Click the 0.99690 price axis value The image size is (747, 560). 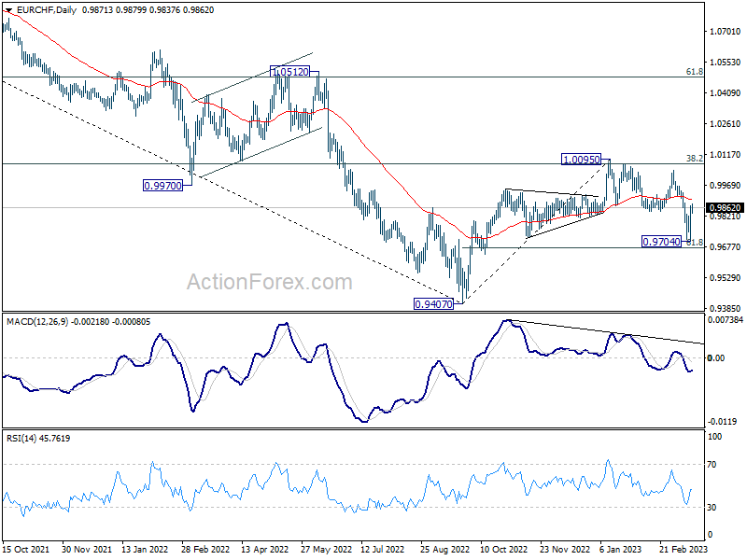click(726, 185)
